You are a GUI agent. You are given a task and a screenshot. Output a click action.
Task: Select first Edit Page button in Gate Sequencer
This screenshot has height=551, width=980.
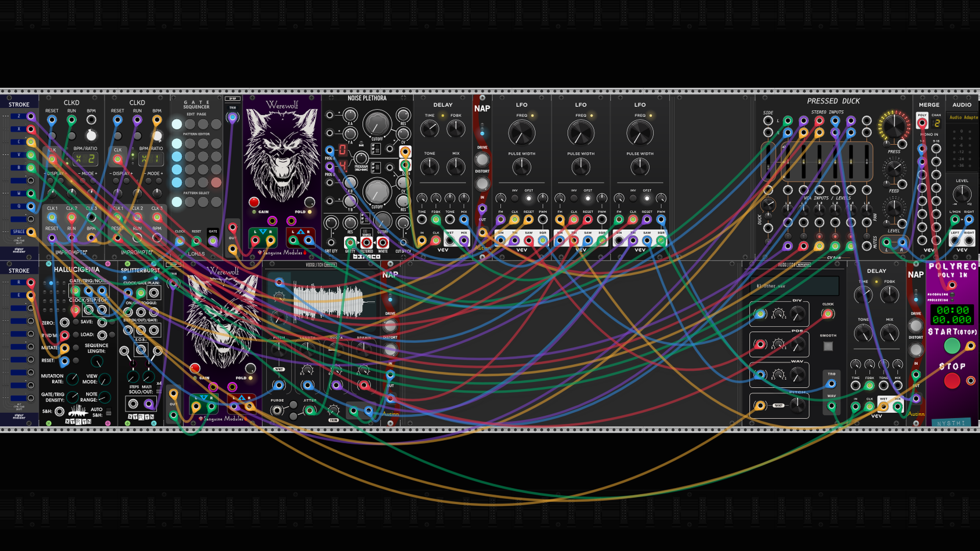tap(177, 124)
